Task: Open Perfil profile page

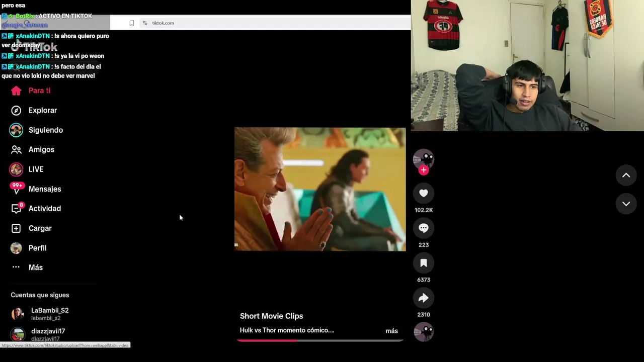Action: pyautogui.click(x=29, y=248)
